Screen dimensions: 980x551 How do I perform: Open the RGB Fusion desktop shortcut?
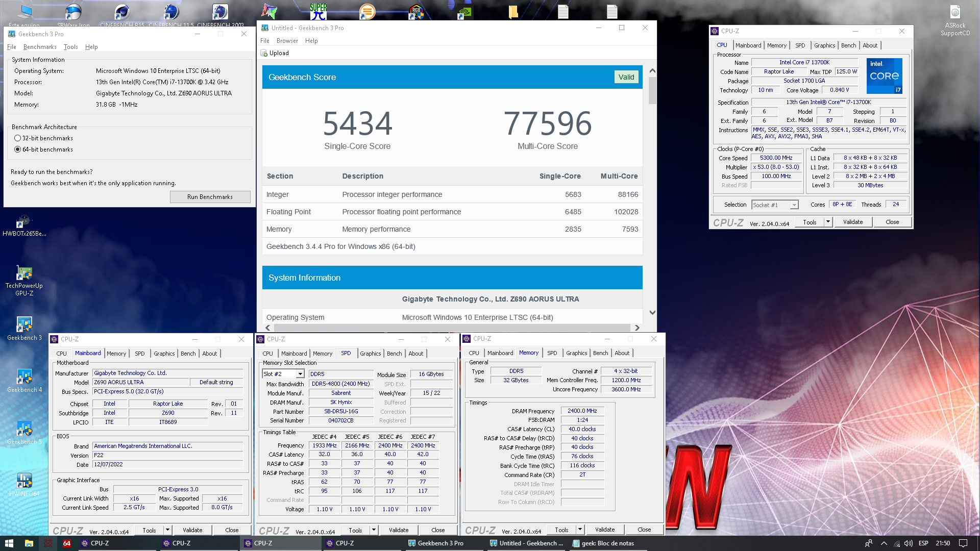coord(416,11)
